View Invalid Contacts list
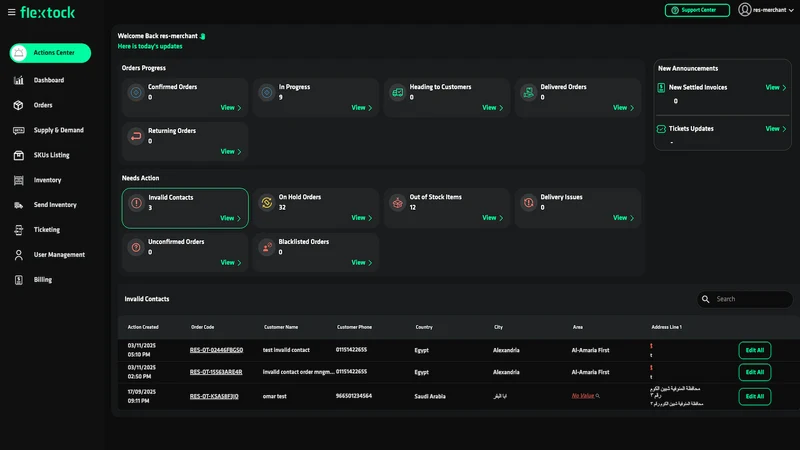800x450 pixels. tap(231, 218)
